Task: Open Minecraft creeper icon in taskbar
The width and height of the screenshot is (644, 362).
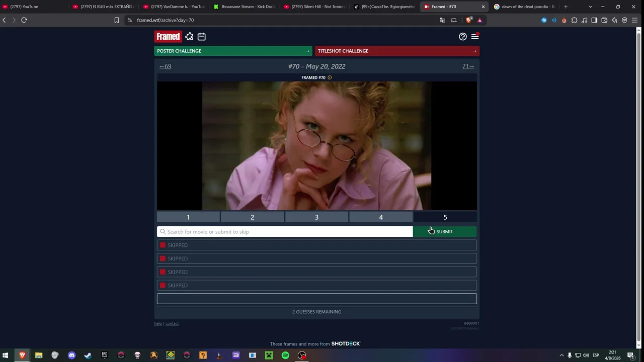Action: pyautogui.click(x=269, y=355)
